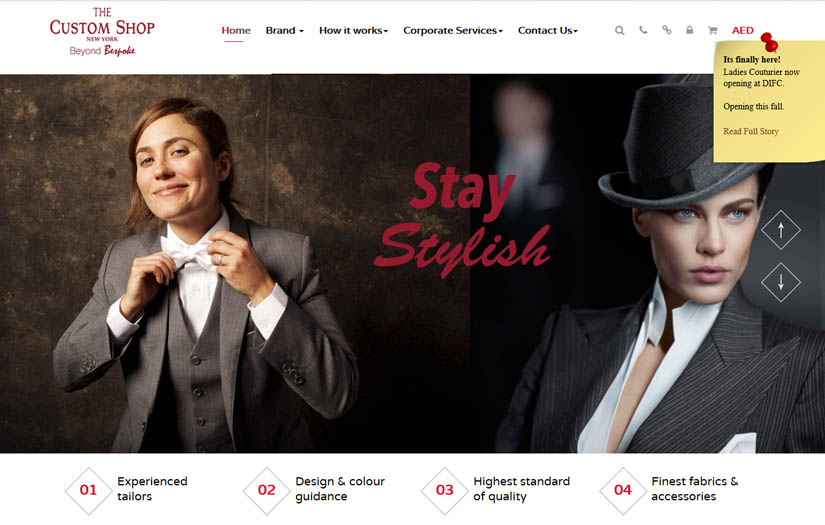Click the red pushpin on sticky note

coord(770,42)
